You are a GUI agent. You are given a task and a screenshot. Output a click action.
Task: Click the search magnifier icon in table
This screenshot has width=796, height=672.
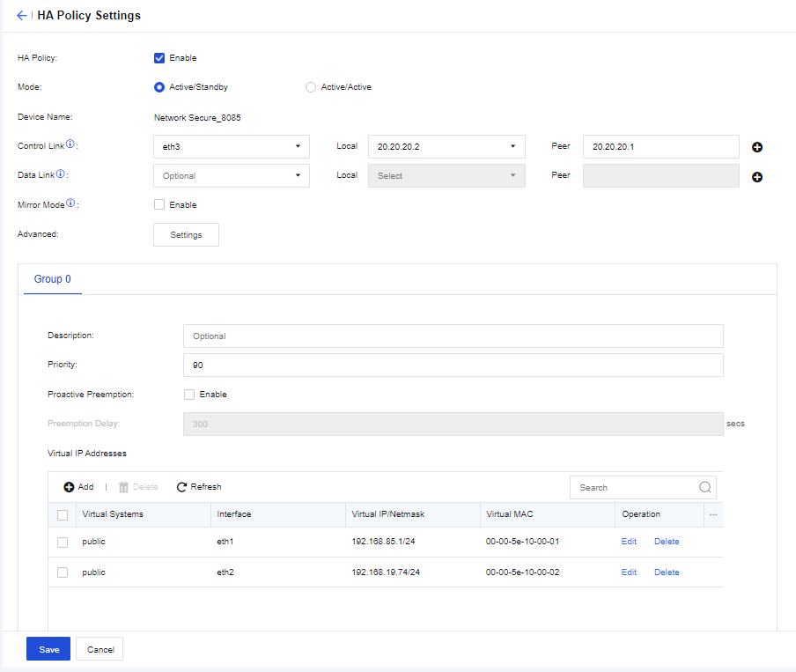pyautogui.click(x=704, y=487)
